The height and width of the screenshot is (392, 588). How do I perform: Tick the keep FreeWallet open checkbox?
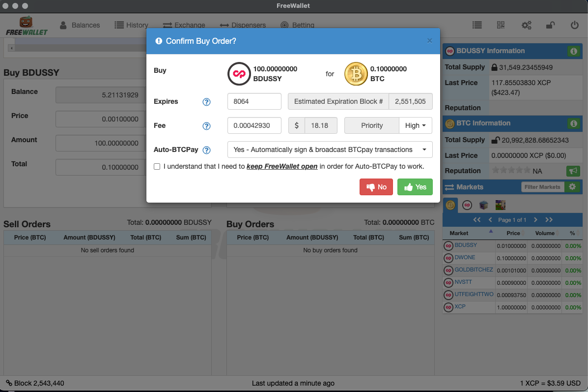pyautogui.click(x=157, y=166)
